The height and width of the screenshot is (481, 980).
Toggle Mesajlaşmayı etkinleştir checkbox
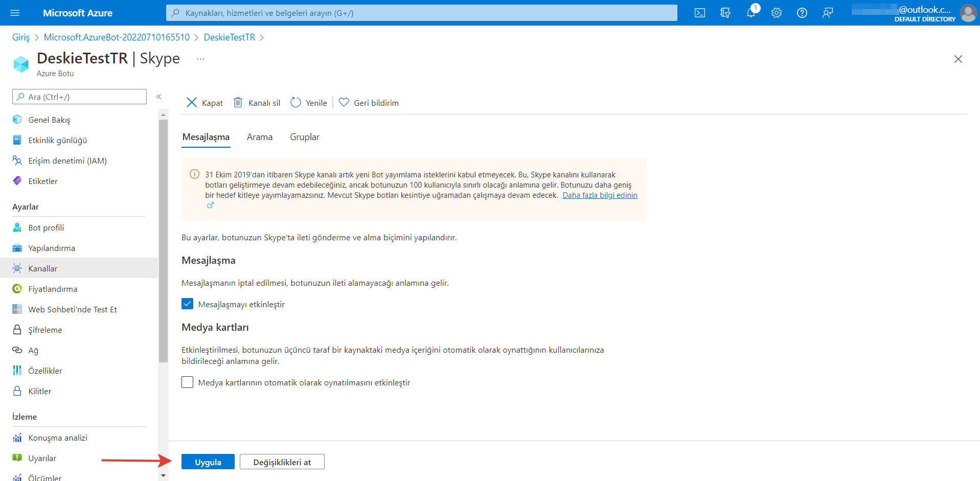[x=187, y=304]
